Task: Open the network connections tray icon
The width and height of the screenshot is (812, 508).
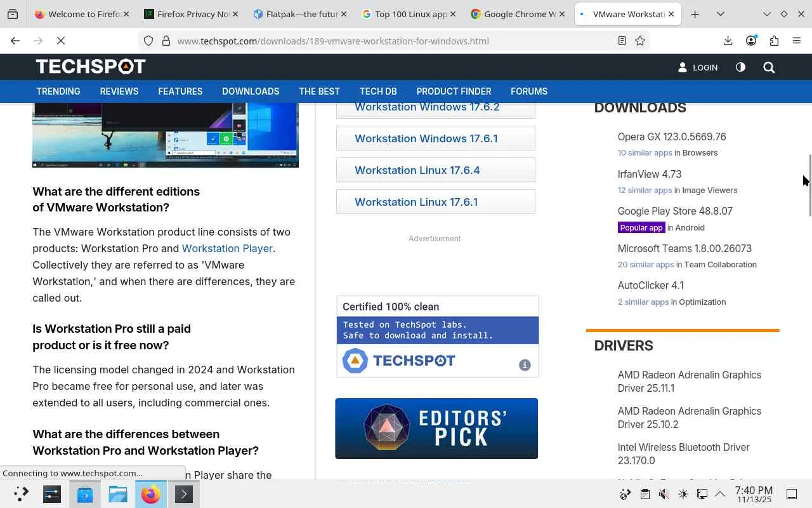Action: pyautogui.click(x=702, y=494)
